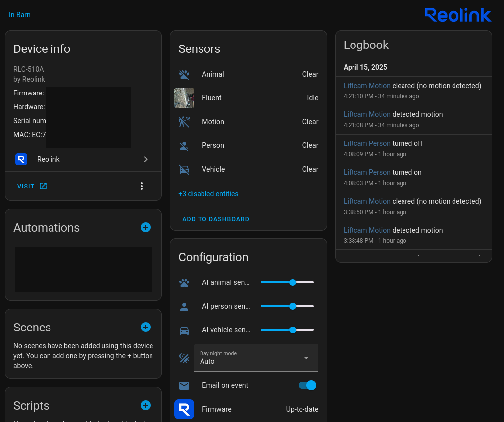Click the AI vehicle sensitivity car icon
Image resolution: width=504 pixels, height=422 pixels.
point(184,330)
